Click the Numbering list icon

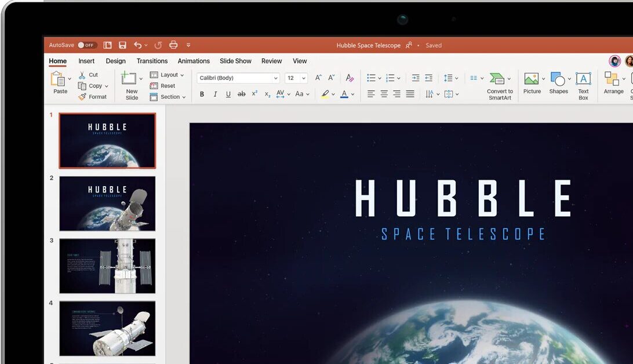(390, 78)
